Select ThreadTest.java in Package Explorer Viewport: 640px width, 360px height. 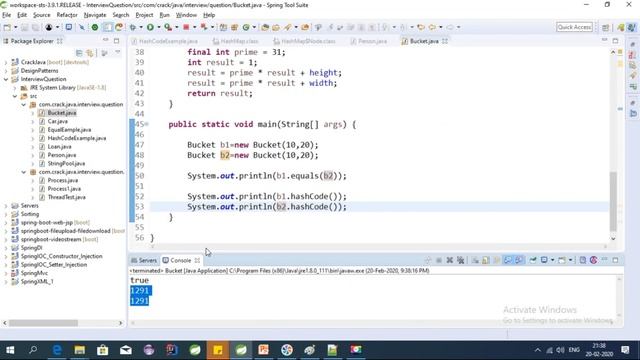67,197
